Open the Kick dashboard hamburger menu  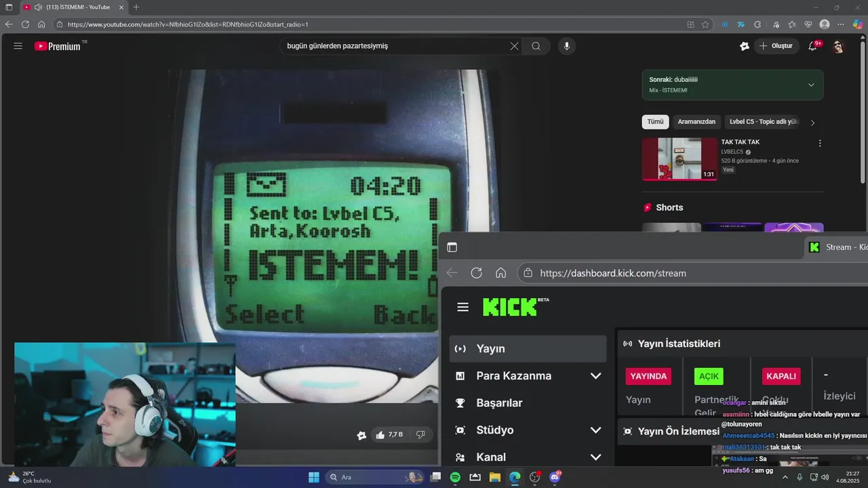pos(463,307)
